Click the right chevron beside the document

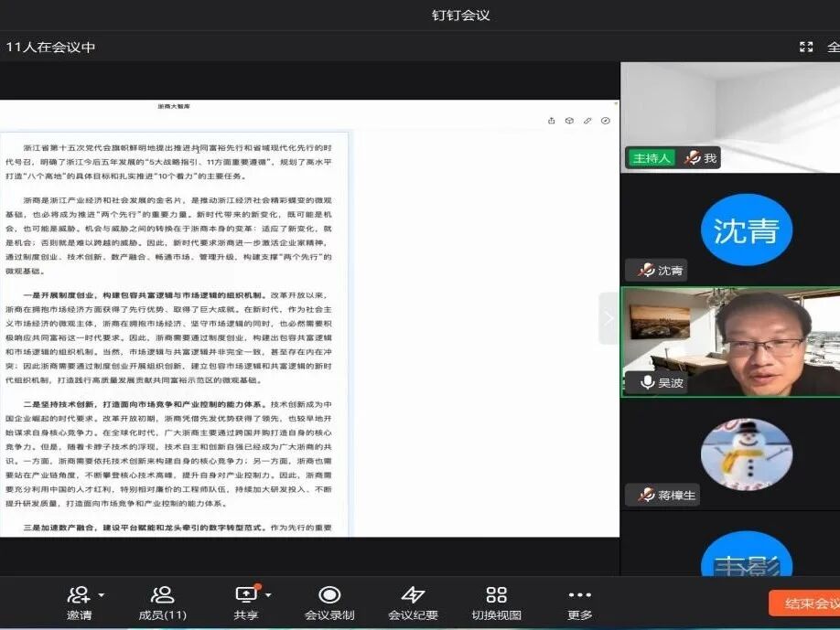click(x=608, y=315)
